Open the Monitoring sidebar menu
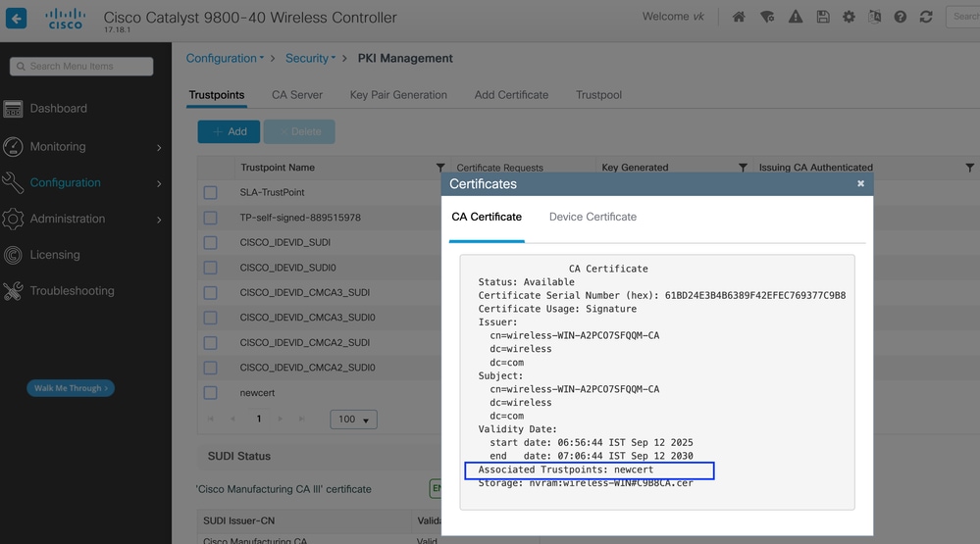Viewport: 980px width, 544px height. point(58,146)
